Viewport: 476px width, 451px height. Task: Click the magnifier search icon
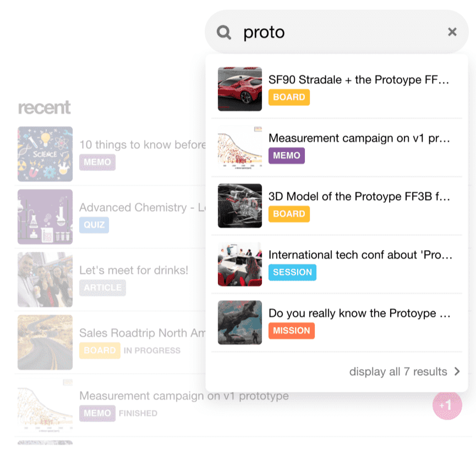(224, 32)
